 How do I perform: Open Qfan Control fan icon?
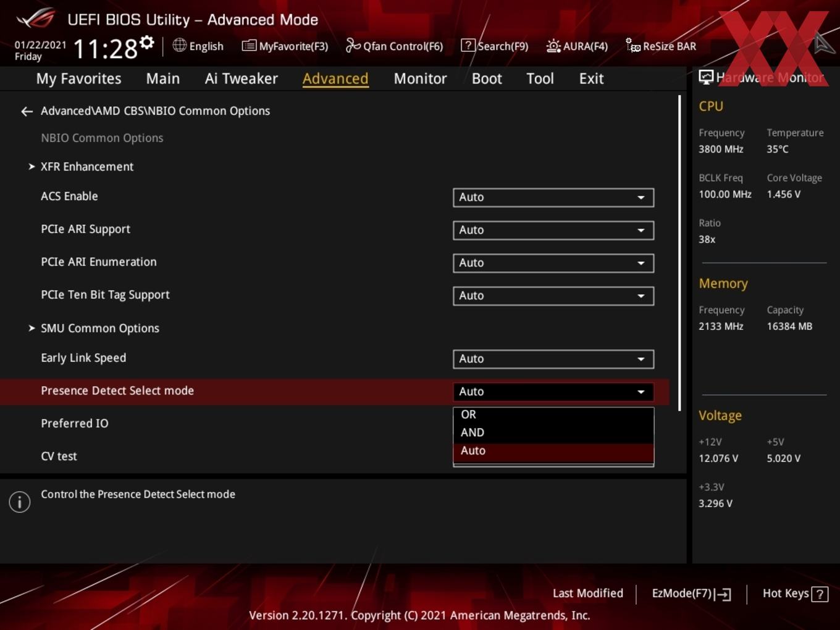pos(353,45)
